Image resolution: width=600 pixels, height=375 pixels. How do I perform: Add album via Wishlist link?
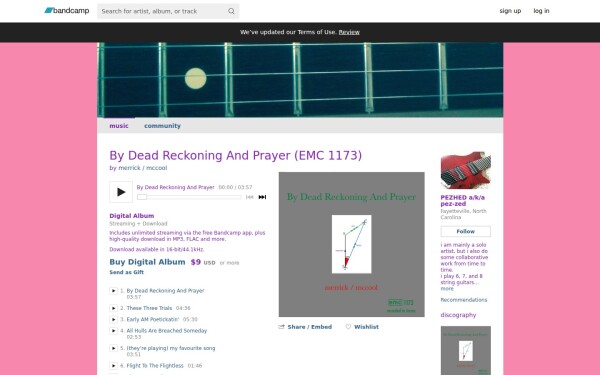point(366,327)
